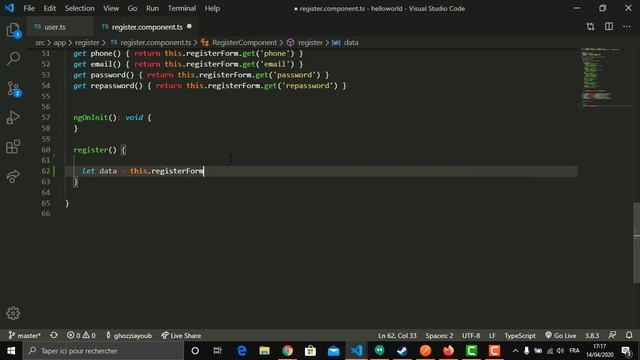Click the register folder breadcrumb
640x360 pixels.
(x=87, y=42)
